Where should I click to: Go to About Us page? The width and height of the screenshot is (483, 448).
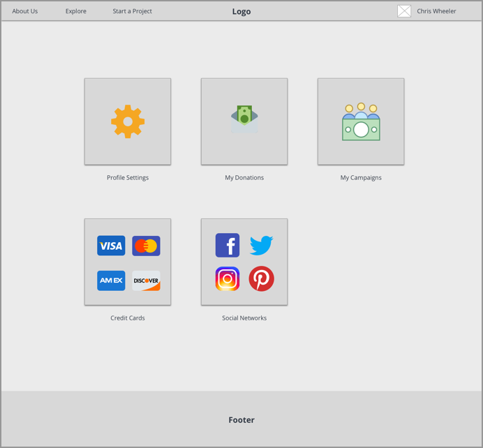tap(25, 11)
